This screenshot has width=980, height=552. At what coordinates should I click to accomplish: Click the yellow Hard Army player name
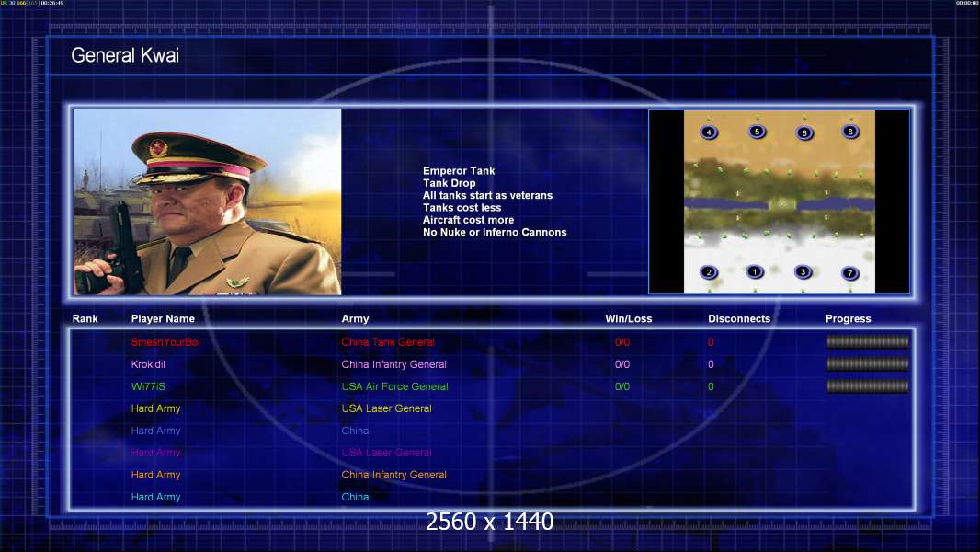155,408
